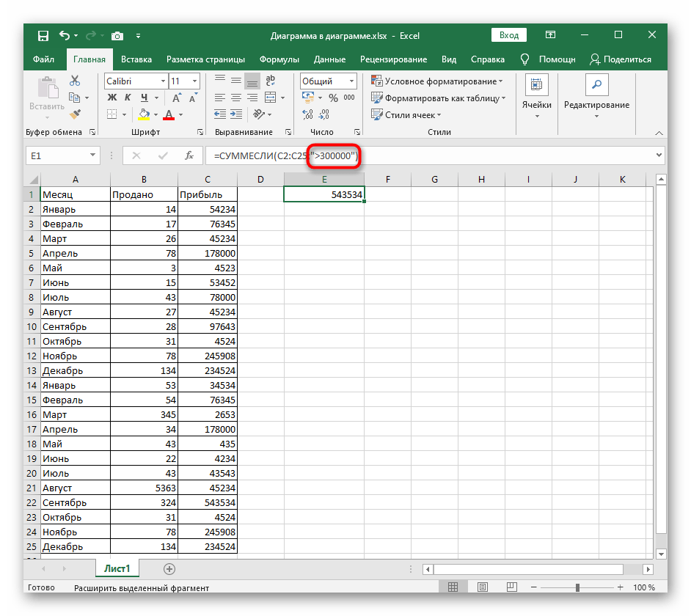
Task: Save the workbook using the floppy disk icon
Action: tap(43, 35)
